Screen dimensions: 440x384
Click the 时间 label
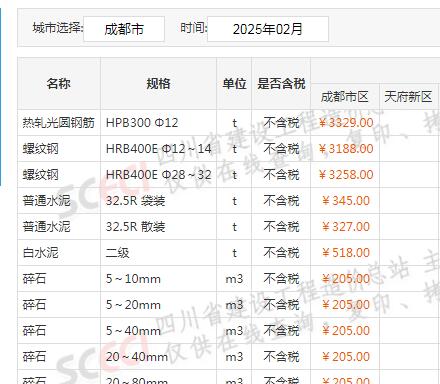[194, 28]
